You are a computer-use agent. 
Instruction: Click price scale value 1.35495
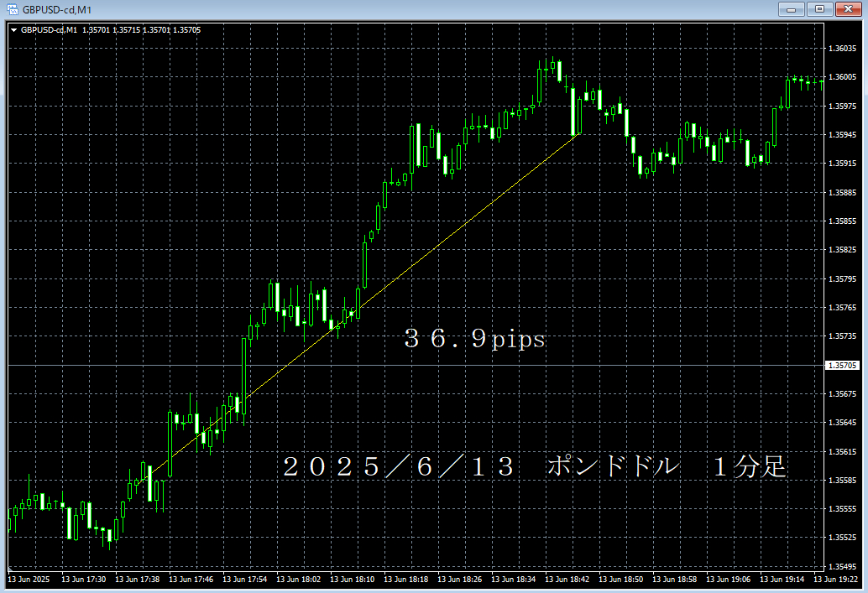(842, 566)
